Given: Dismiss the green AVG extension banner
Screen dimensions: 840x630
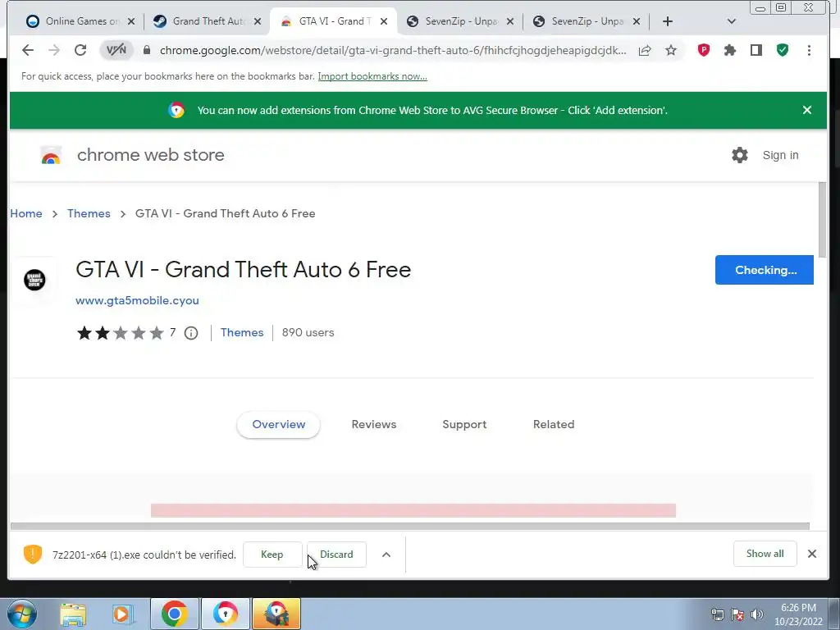Looking at the screenshot, I should [x=807, y=110].
